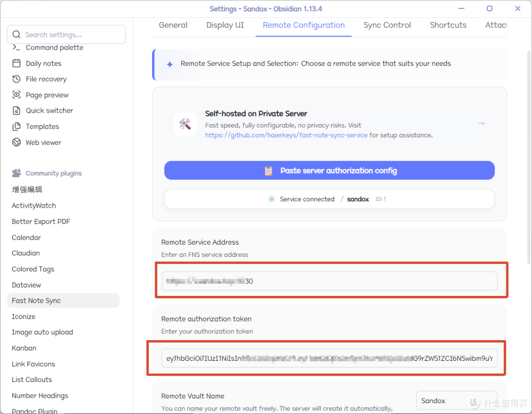The width and height of the screenshot is (532, 414).
Task: Click the settings vertical scrollbar
Action: [x=529, y=158]
